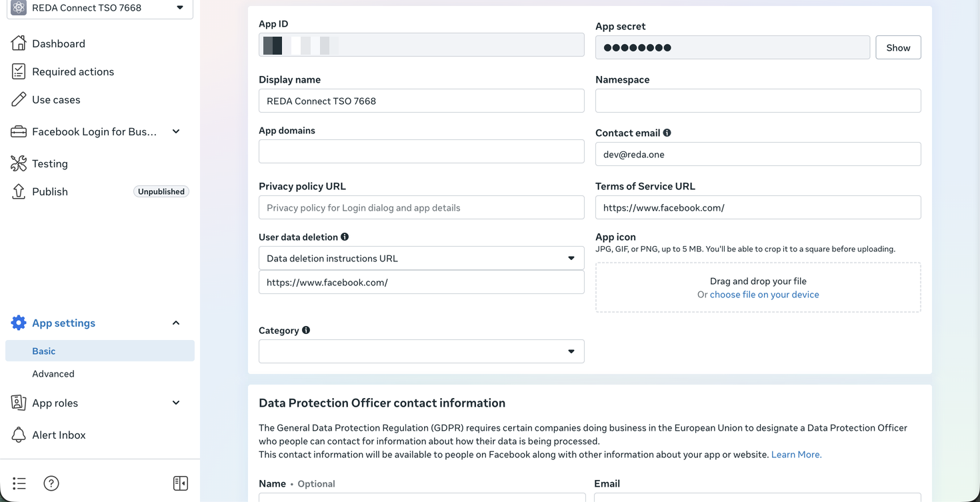Collapse the App settings section
Screen dimensions: 980x502
[x=176, y=323]
